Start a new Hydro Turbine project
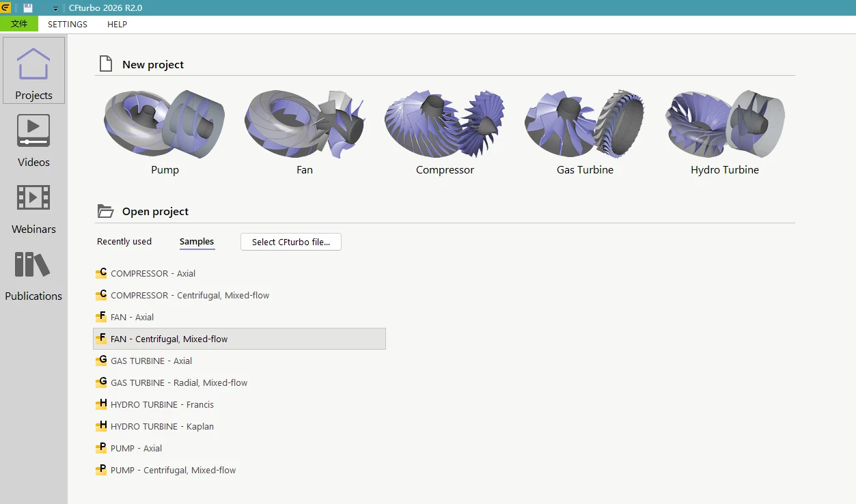 (x=725, y=132)
